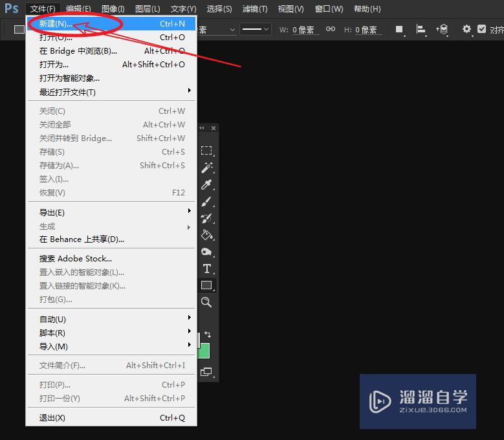Select the Paint Bucket tool
The image size is (504, 440).
pyautogui.click(x=206, y=235)
